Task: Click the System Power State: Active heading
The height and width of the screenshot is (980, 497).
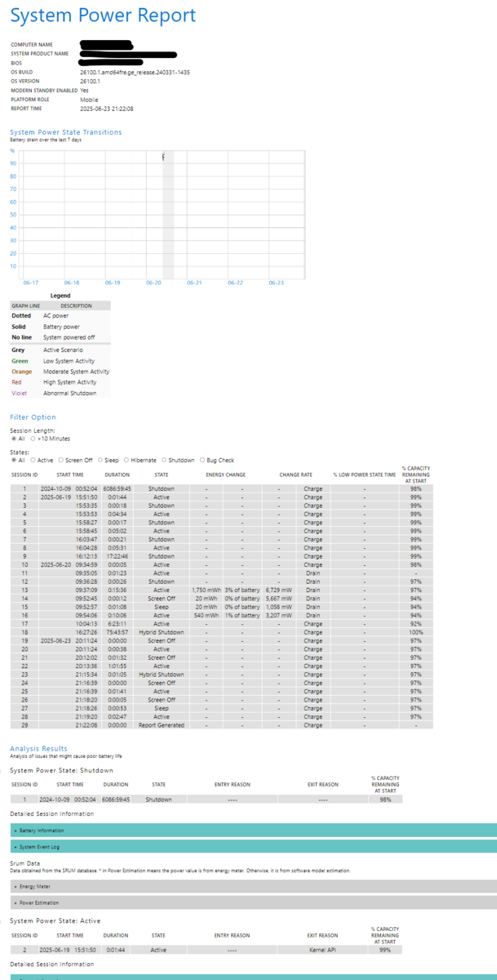Action: (55, 921)
